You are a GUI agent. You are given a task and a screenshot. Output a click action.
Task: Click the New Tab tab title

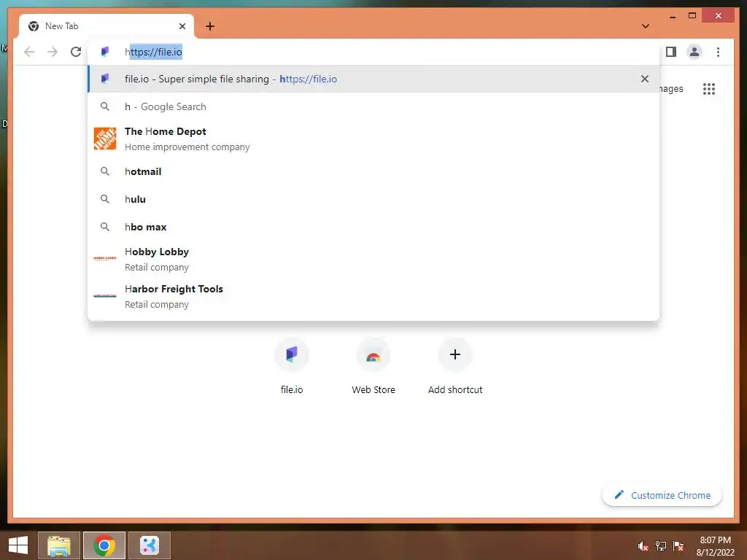coord(61,26)
